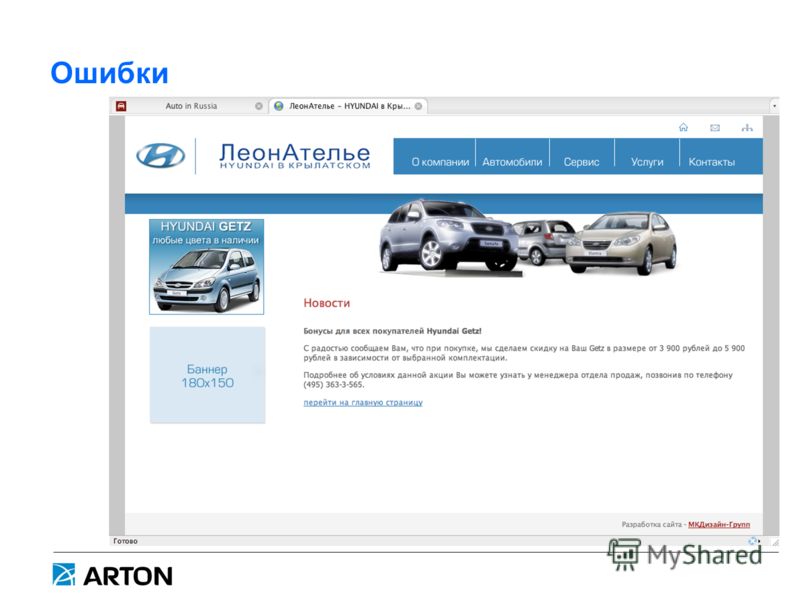The image size is (800, 600).
Task: Click the silver SUV car image
Action: 449,236
